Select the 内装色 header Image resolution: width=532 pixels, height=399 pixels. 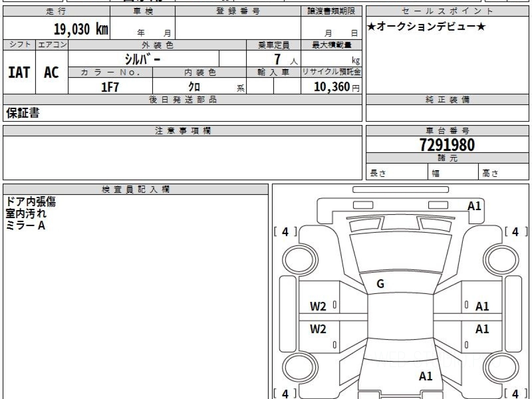point(199,72)
